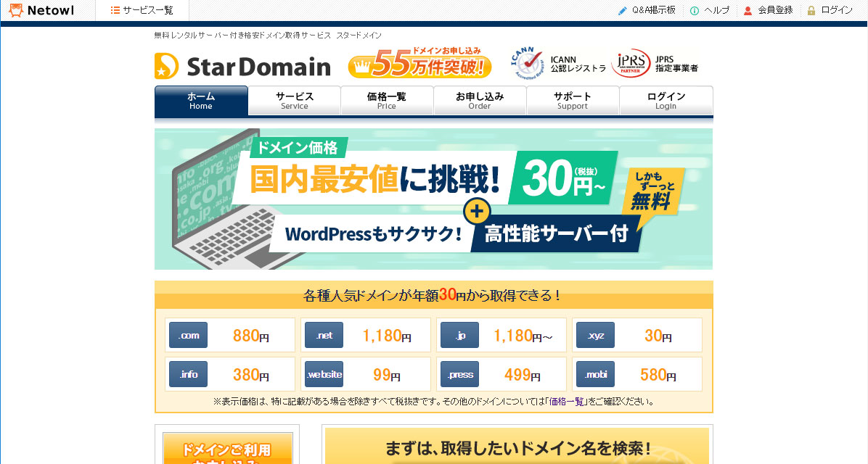Click the ドメインご利用 orange button

coord(227,449)
